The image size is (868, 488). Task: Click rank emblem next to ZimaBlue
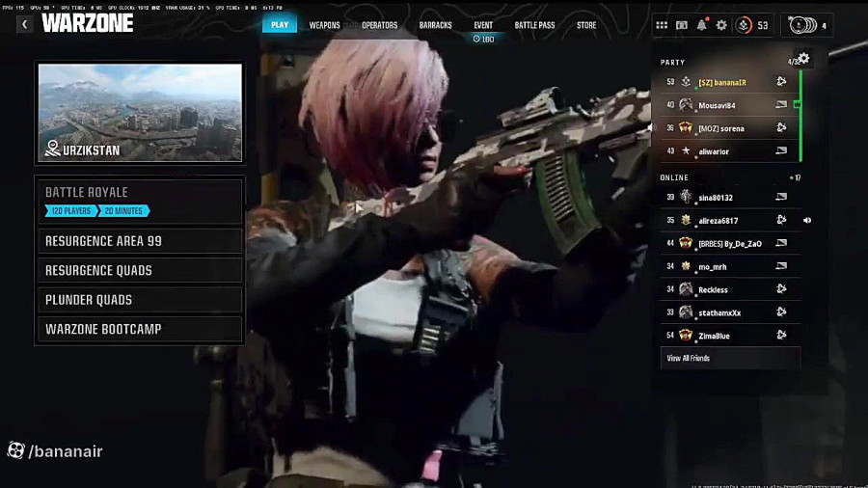point(686,336)
